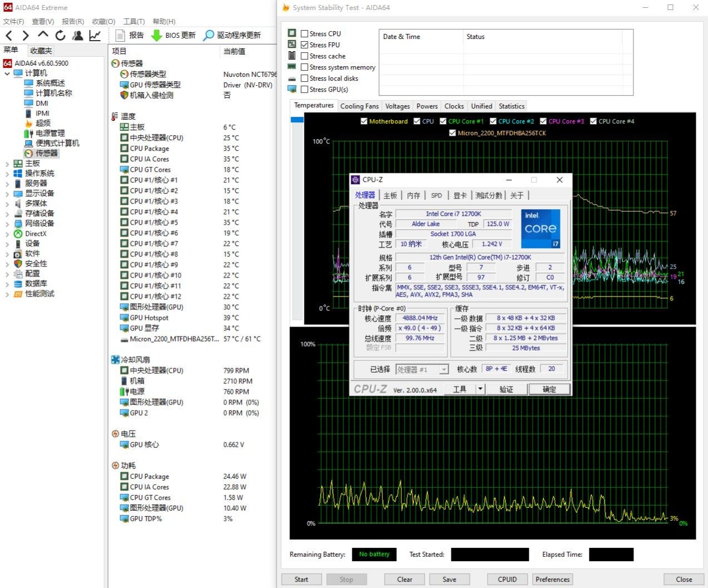Image resolution: width=708 pixels, height=588 pixels.
Task: Uncheck the Stress FPU checkbox
Action: tap(304, 45)
